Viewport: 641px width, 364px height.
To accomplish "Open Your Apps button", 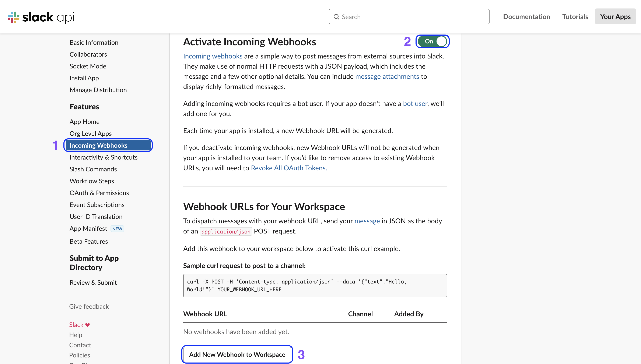I will [615, 17].
